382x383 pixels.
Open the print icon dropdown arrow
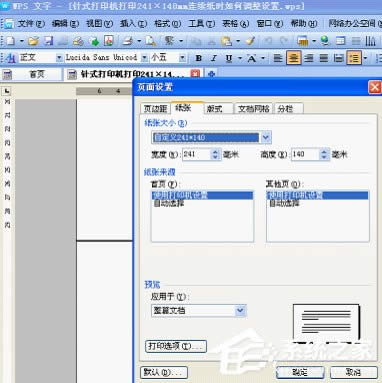(x=139, y=41)
